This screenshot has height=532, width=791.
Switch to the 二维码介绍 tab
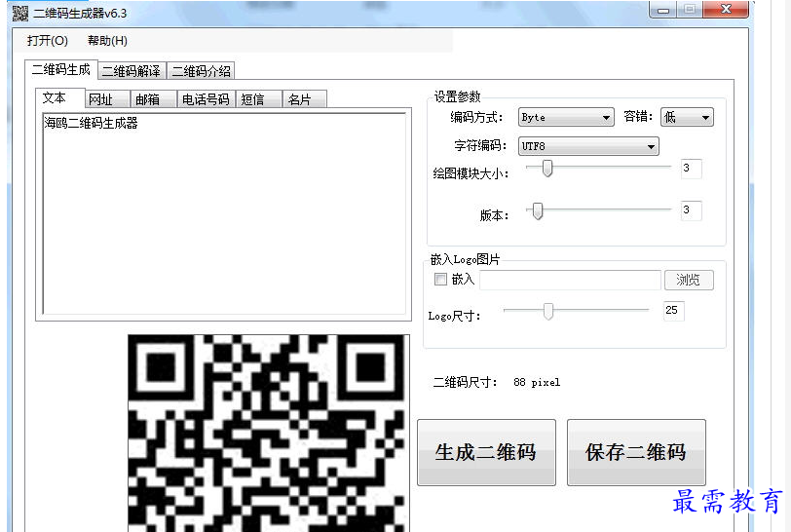coord(202,71)
